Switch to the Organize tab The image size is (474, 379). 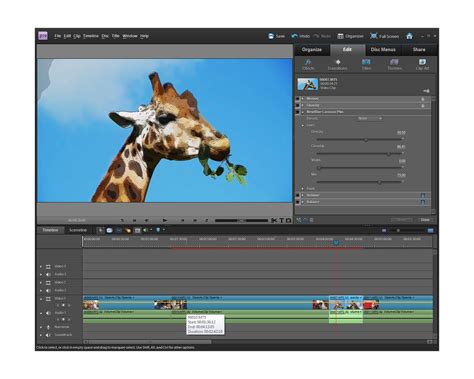pyautogui.click(x=312, y=50)
